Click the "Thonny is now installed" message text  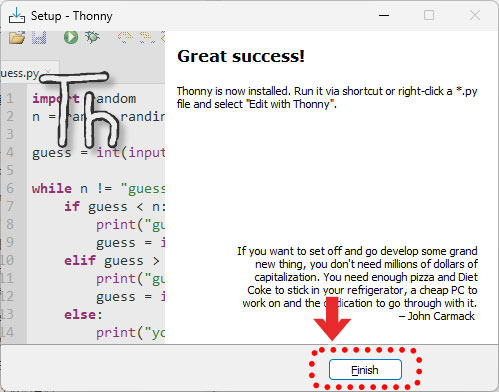pos(327,97)
